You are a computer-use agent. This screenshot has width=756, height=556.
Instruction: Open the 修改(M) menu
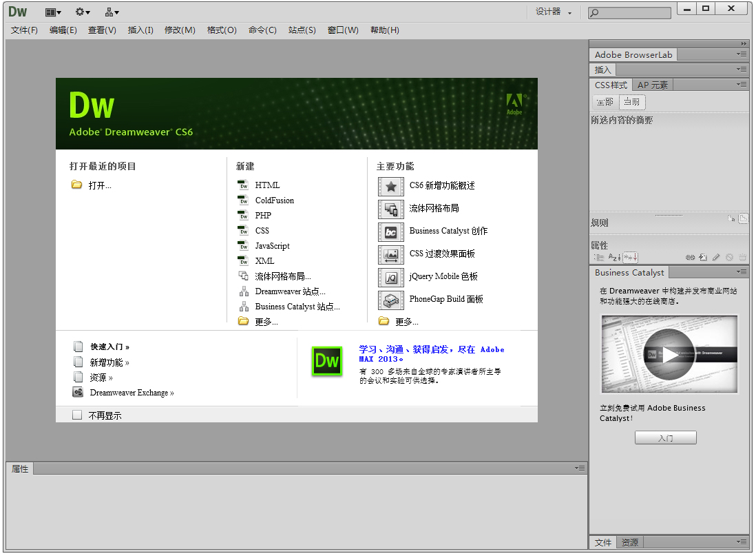(x=180, y=30)
